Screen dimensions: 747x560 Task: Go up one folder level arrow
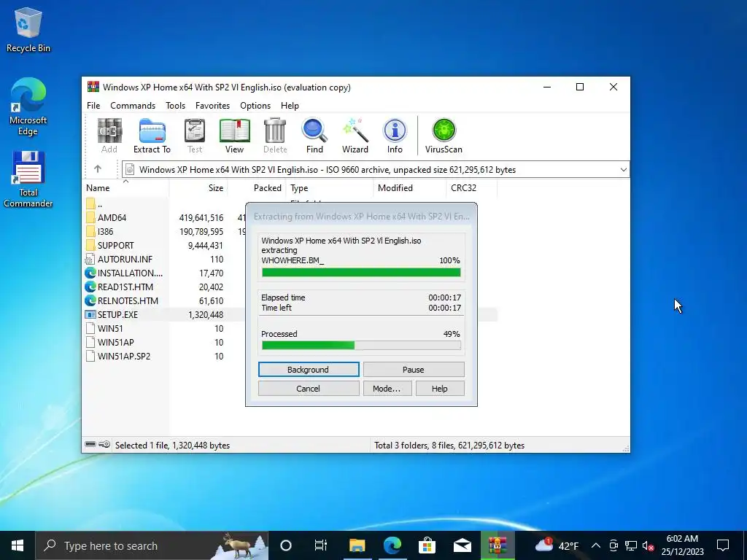(98, 169)
